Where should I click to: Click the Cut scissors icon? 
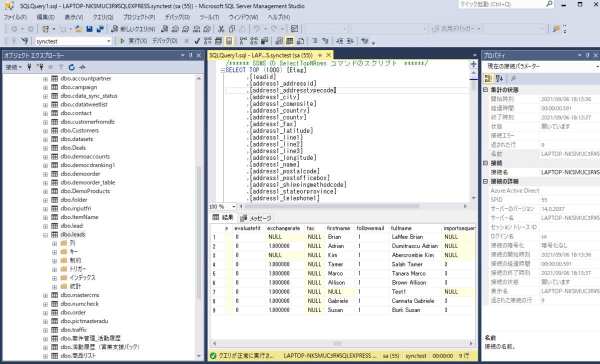click(x=221, y=29)
